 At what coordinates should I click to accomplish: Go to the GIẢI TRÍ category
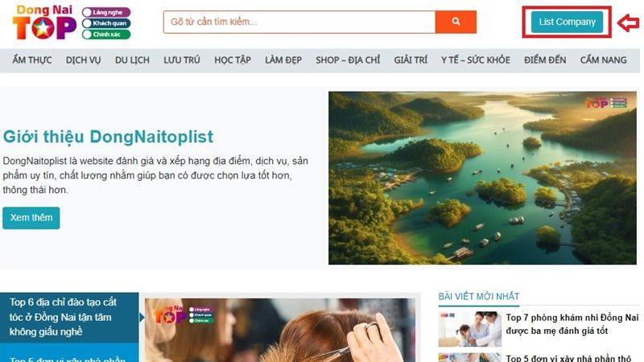(411, 60)
